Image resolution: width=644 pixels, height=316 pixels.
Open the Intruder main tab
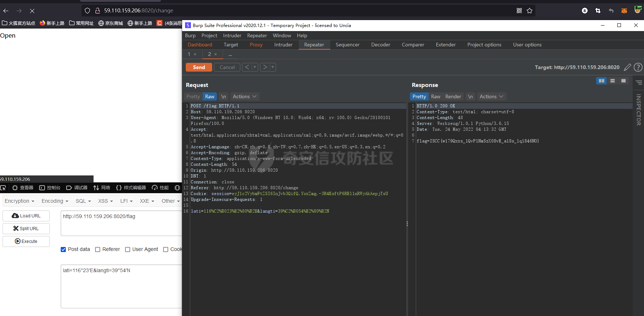click(283, 45)
